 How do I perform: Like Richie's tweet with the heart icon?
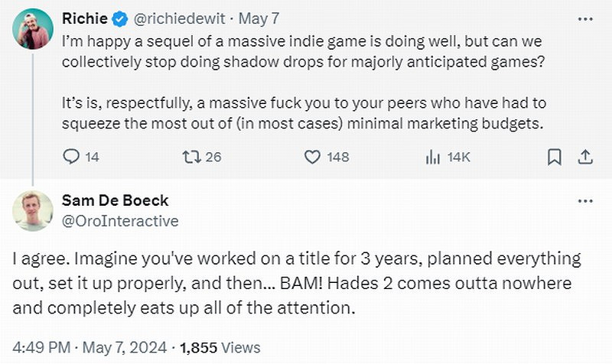click(x=312, y=157)
